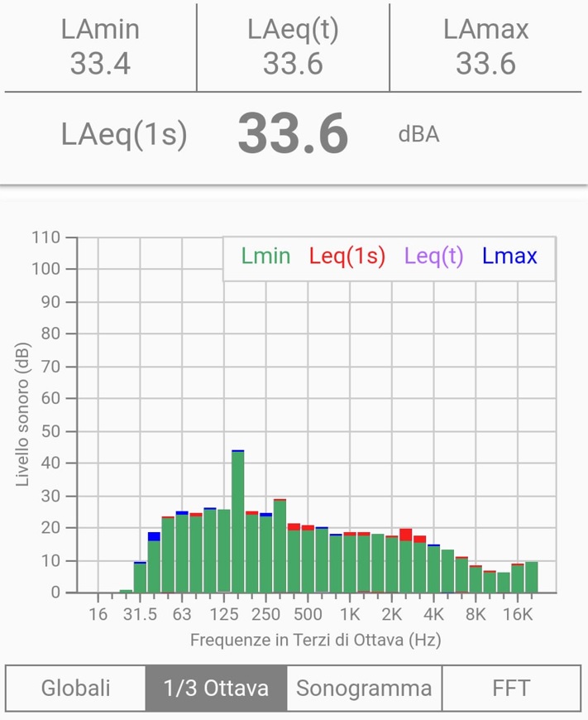The image size is (588, 720).
Task: Switch to the Globali tab
Action: pos(75,688)
